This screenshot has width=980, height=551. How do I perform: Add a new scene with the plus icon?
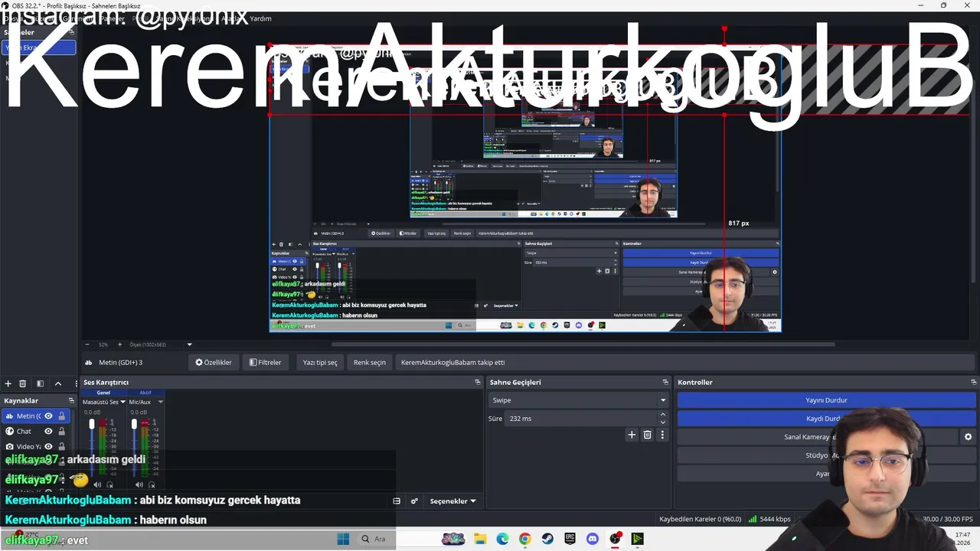click(x=8, y=383)
